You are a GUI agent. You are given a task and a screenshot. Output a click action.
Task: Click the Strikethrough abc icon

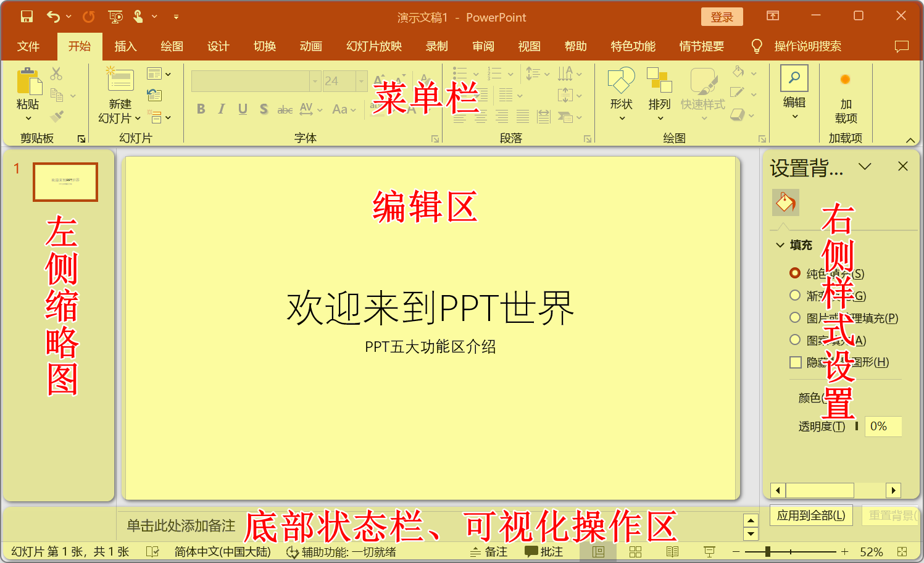(285, 109)
